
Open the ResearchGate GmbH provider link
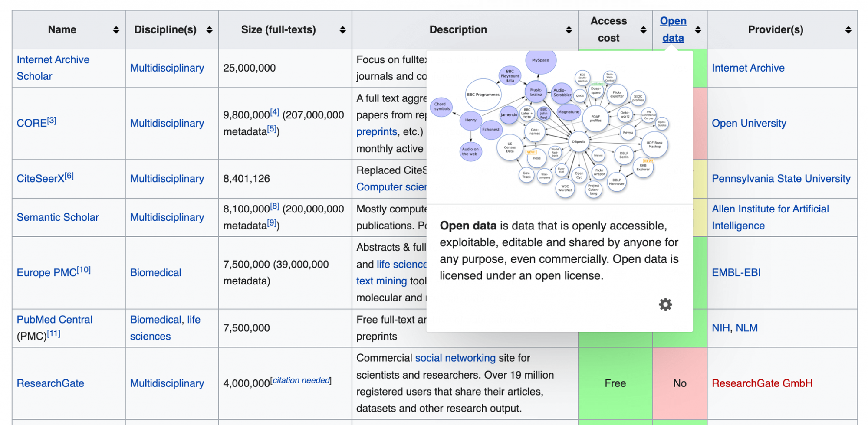tap(762, 383)
